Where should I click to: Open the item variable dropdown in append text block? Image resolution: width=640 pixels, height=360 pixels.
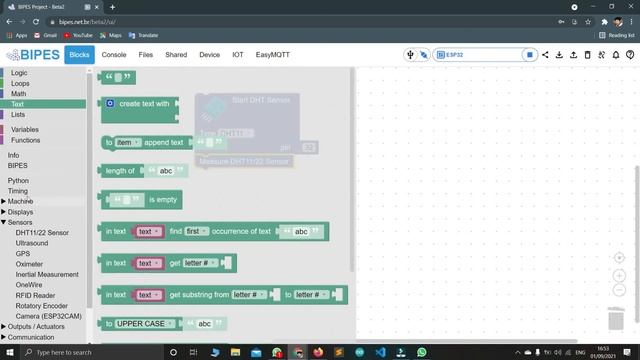pyautogui.click(x=128, y=142)
